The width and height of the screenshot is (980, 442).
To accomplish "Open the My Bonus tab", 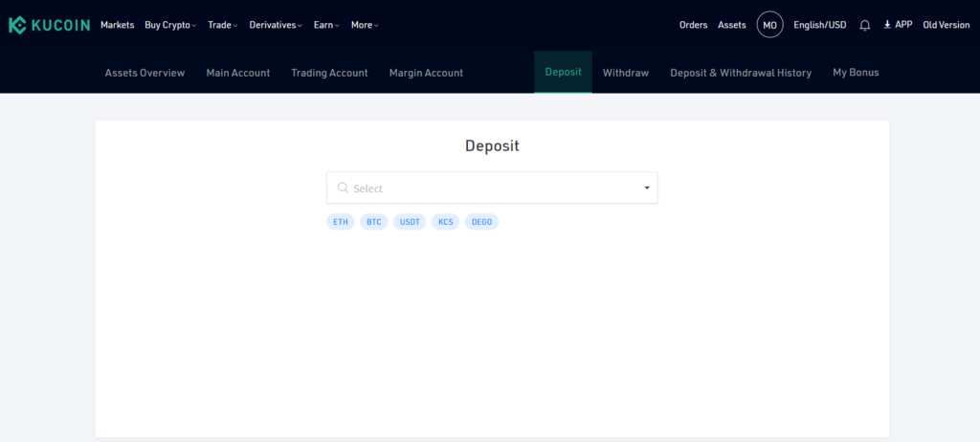I will point(856,73).
